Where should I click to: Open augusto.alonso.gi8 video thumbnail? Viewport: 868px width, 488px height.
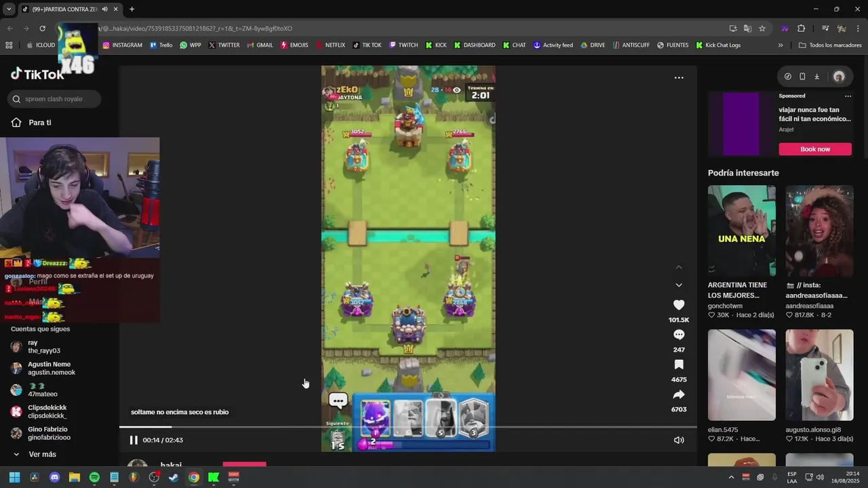click(819, 375)
